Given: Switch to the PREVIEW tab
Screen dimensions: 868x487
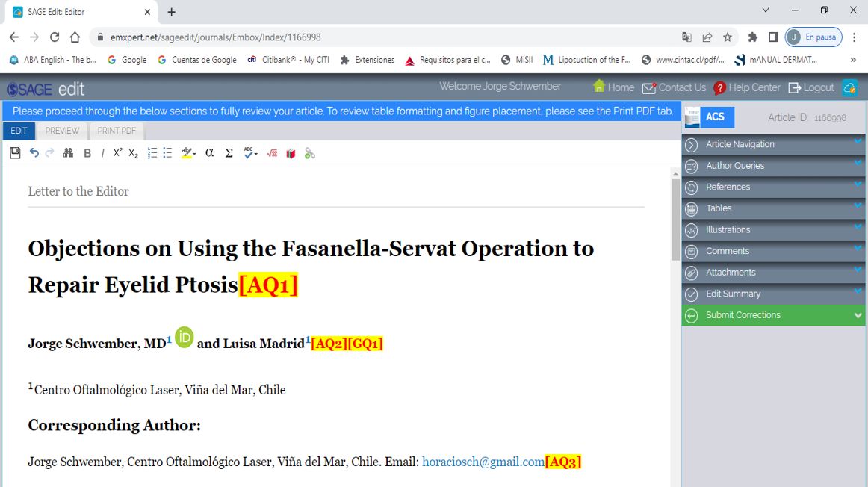Looking at the screenshot, I should (x=62, y=131).
